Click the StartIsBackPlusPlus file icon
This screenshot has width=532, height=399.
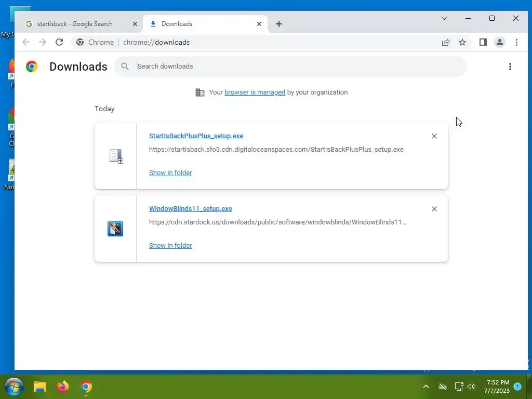tap(116, 156)
